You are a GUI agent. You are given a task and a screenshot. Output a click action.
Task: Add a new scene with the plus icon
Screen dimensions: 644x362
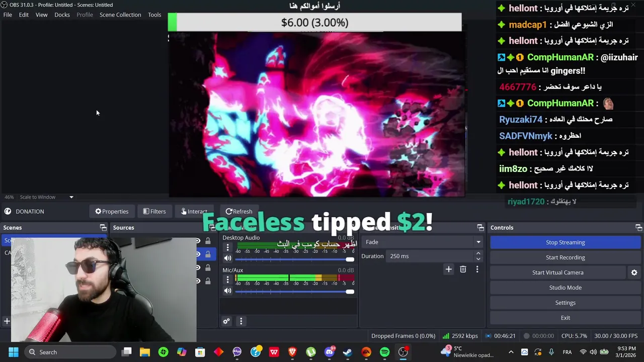coord(7,321)
